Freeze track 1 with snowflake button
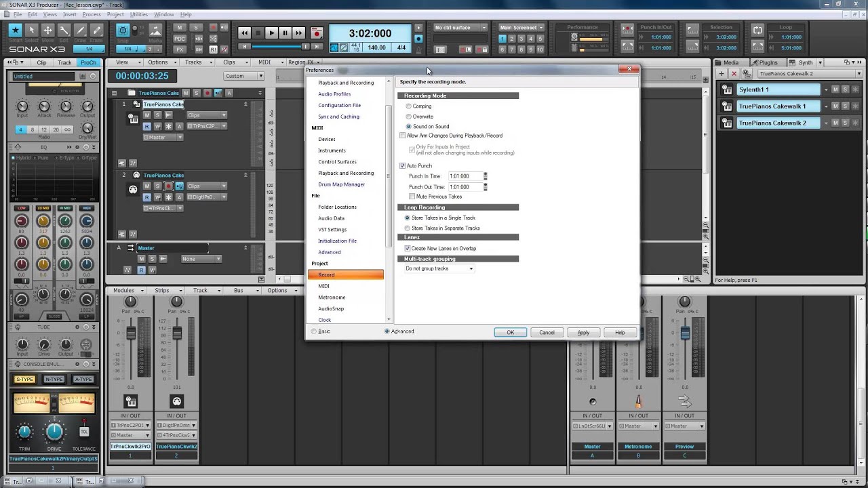 (x=168, y=126)
